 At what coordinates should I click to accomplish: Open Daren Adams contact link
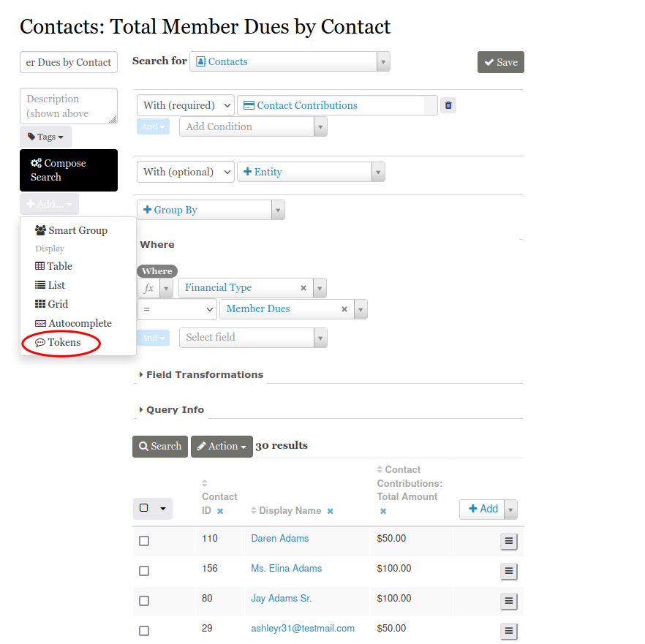pos(279,539)
